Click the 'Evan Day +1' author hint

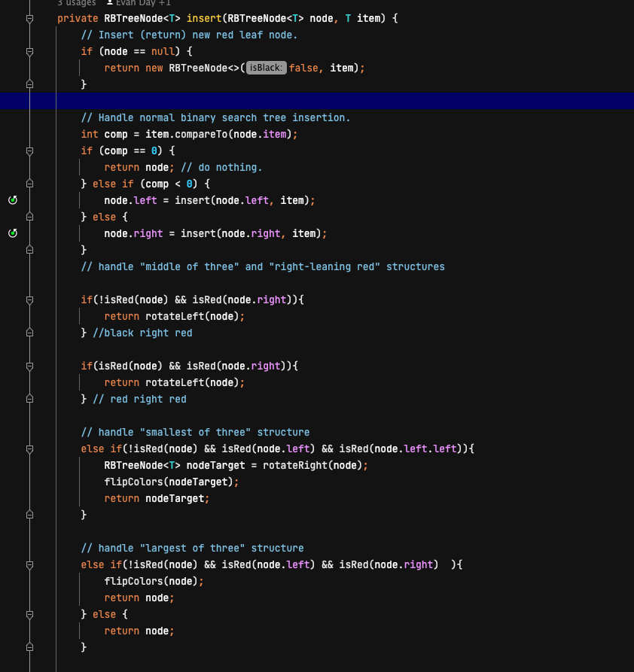(143, 3)
